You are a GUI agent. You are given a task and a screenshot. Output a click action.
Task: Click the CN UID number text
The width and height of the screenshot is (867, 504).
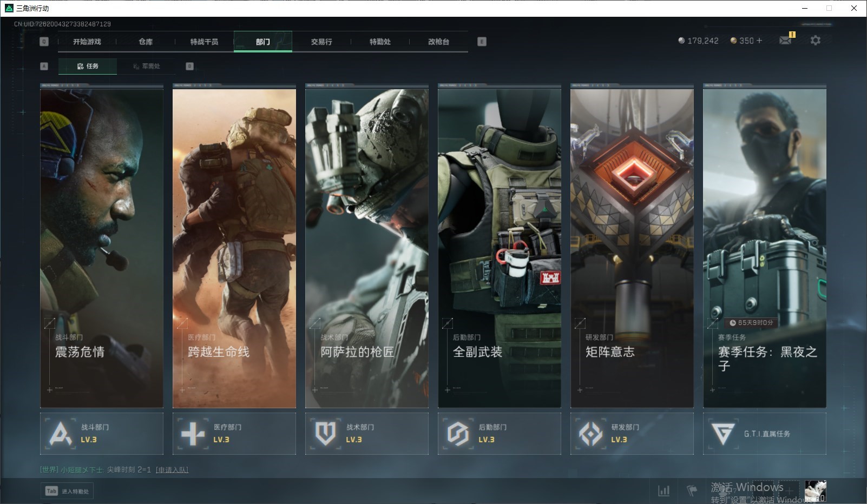(62, 24)
